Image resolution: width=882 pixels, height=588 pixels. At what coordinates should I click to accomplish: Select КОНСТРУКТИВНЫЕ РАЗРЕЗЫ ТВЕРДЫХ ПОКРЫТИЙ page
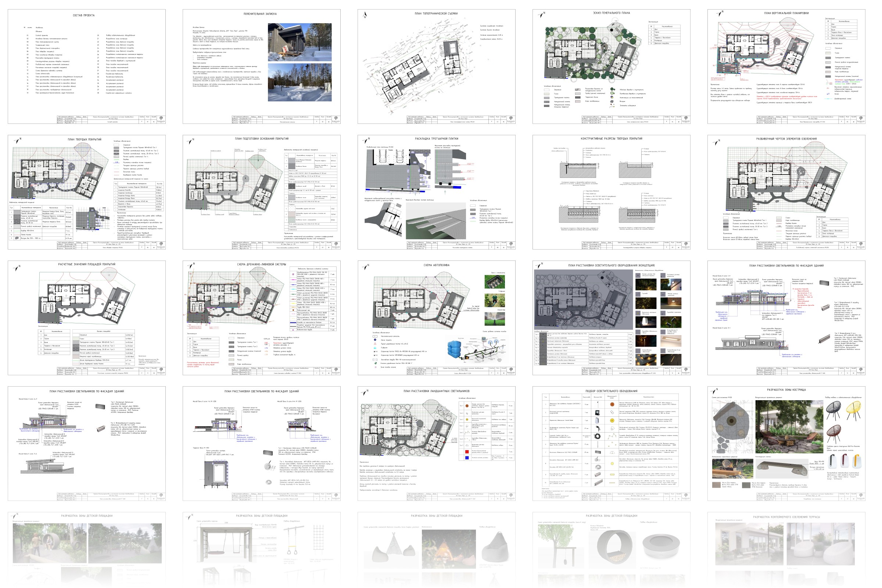click(x=611, y=192)
